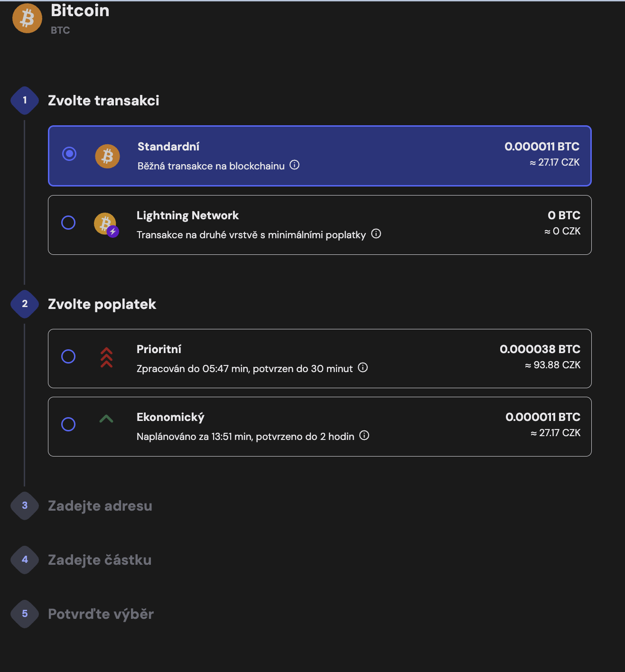Click the Lightning Network bitcoin bolt icon
This screenshot has width=625, height=672.
tap(106, 224)
